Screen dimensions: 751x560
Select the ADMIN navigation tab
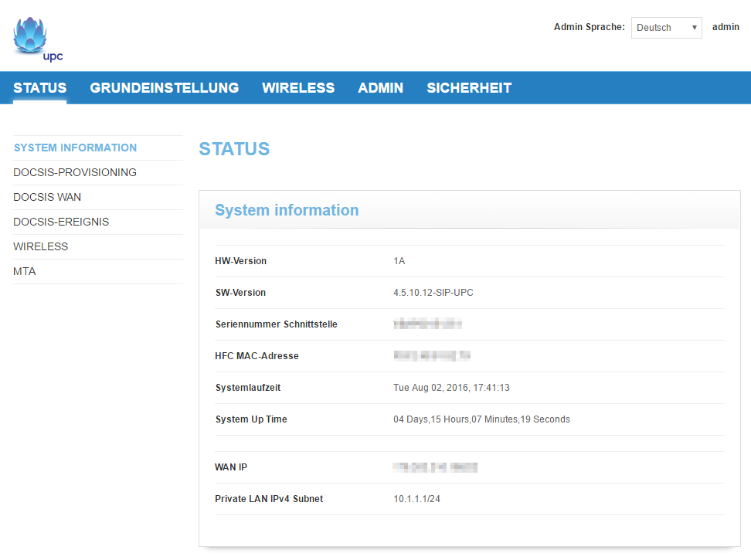[380, 88]
